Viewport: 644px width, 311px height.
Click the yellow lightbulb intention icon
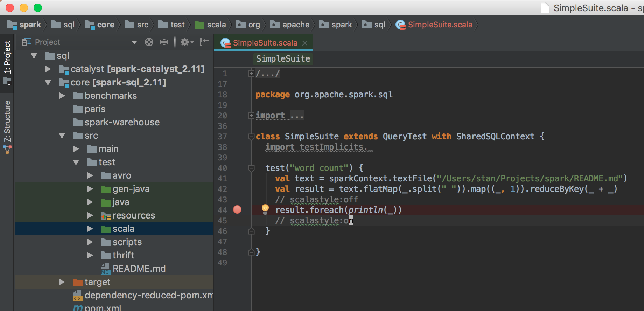point(265,209)
